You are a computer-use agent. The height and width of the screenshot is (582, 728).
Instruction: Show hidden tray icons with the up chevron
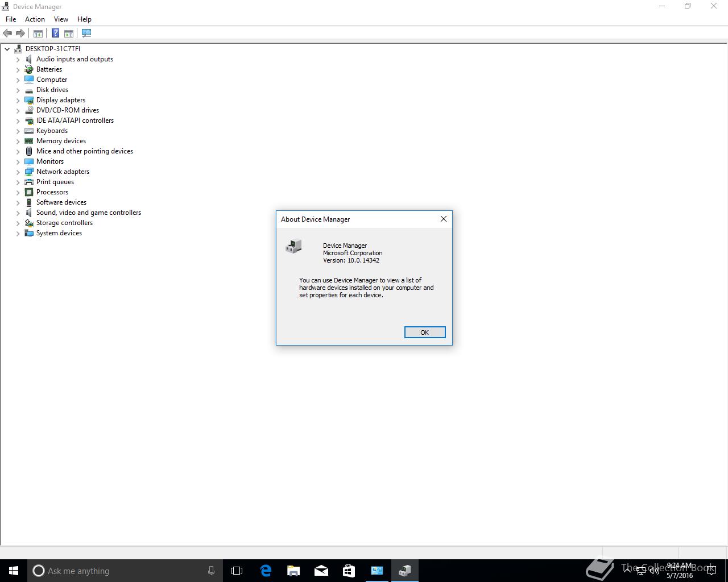pos(627,571)
